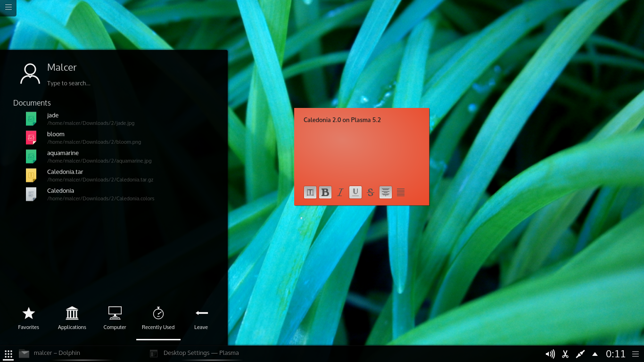Click the path /home/malcer/Downloads/2/Caledonia.tar.gz
644x362 pixels.
click(100, 180)
